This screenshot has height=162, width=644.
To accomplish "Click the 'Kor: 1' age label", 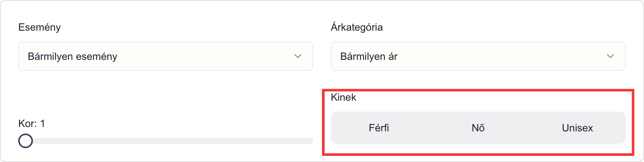I will 31,124.
